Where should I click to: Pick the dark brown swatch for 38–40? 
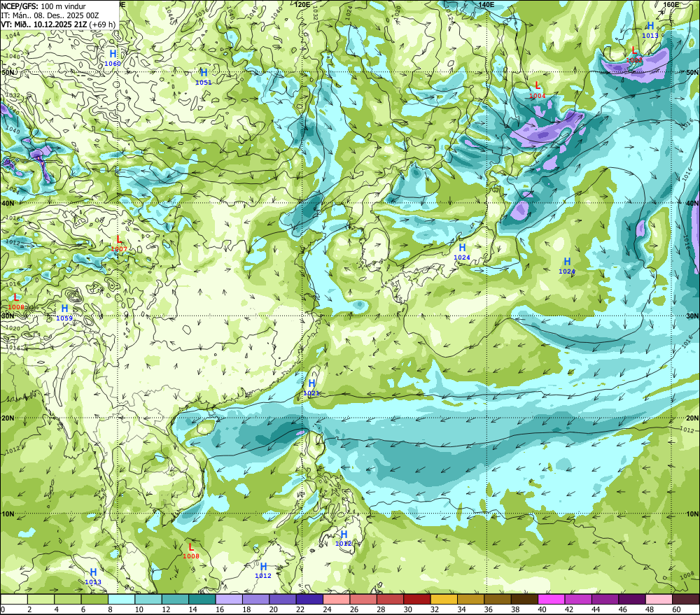click(524, 599)
